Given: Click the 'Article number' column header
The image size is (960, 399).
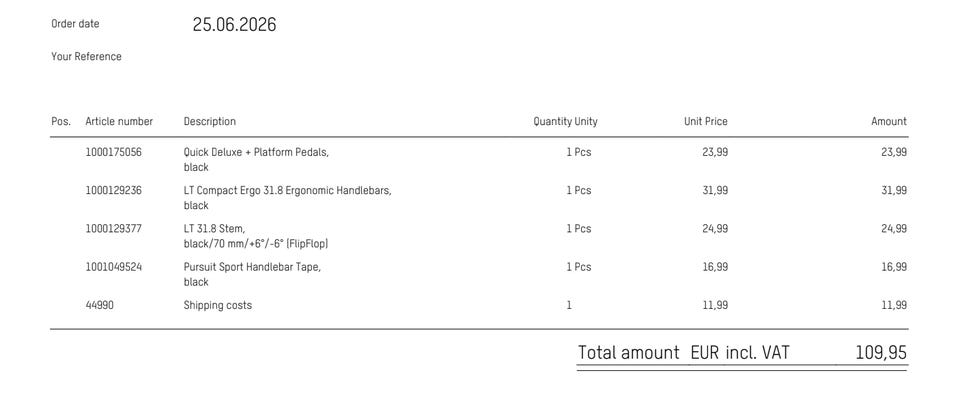Looking at the screenshot, I should click(x=119, y=121).
